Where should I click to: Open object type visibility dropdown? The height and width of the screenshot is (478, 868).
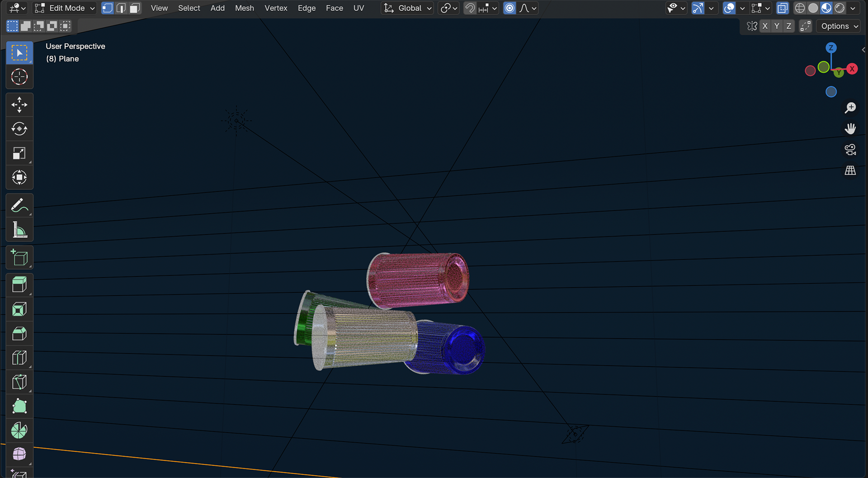(676, 8)
